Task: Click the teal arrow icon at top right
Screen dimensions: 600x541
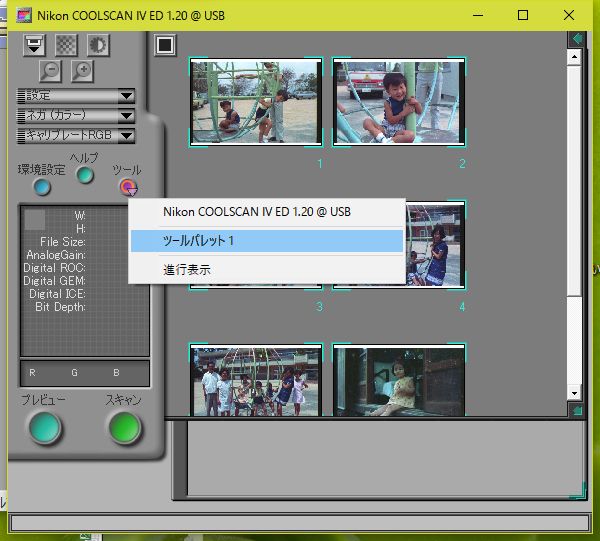Action: pyautogui.click(x=576, y=39)
